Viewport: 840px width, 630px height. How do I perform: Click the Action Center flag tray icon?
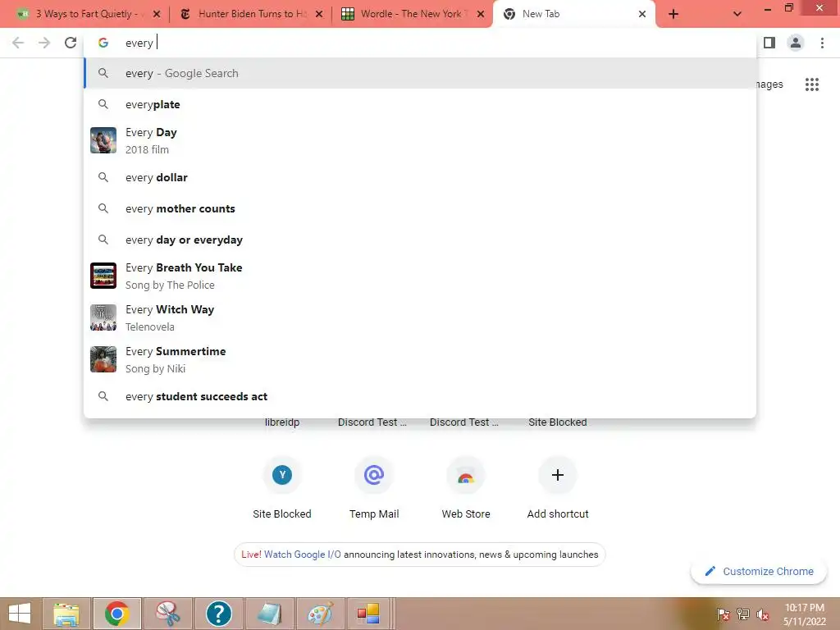pos(723,614)
